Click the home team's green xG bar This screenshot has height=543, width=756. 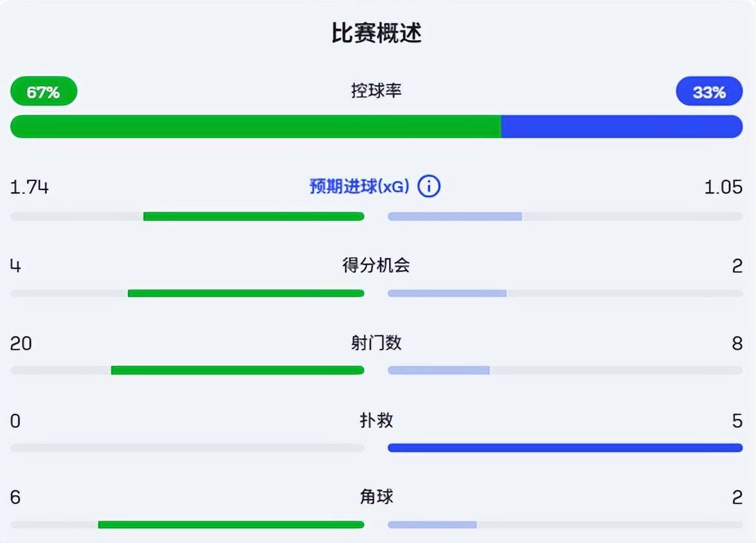coord(253,215)
